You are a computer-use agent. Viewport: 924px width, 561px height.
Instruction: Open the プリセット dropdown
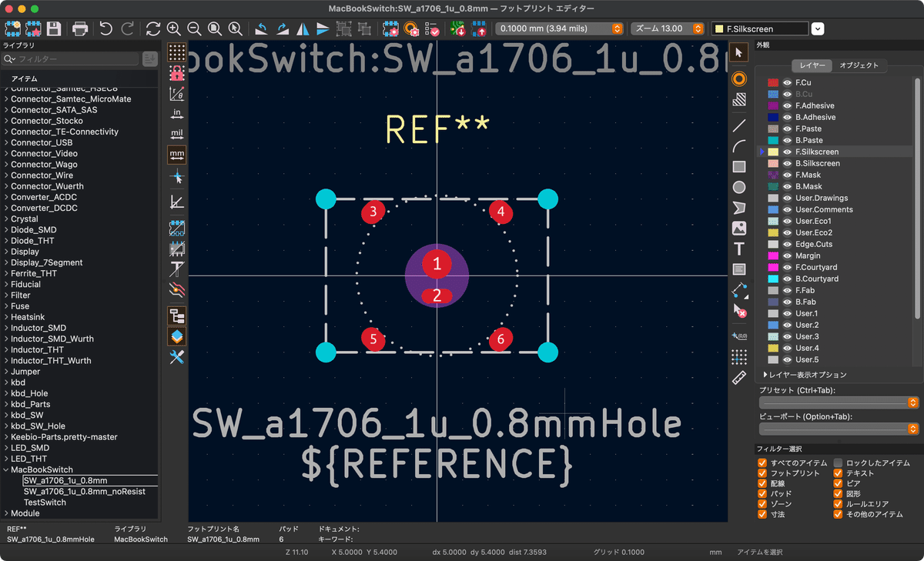(839, 402)
